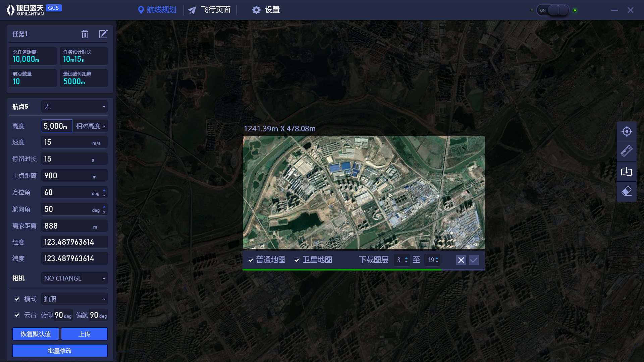Toggle the ON switch in top bar
Viewport: 644px width, 362px height.
[553, 10]
